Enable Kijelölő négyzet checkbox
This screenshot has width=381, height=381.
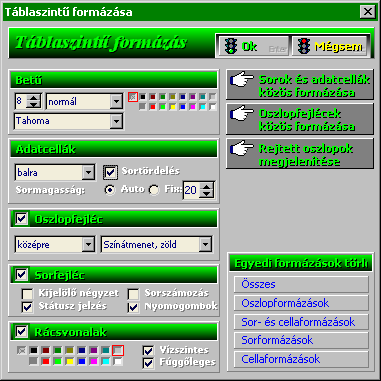[x=27, y=294]
